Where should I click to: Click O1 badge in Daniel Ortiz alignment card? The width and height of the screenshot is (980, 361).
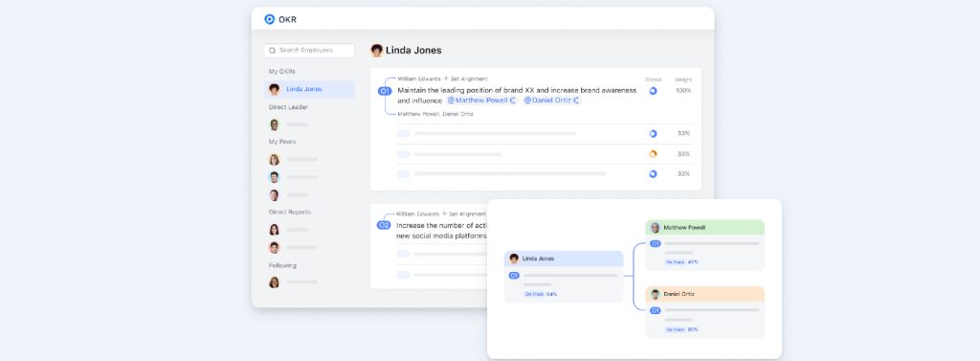point(655,310)
